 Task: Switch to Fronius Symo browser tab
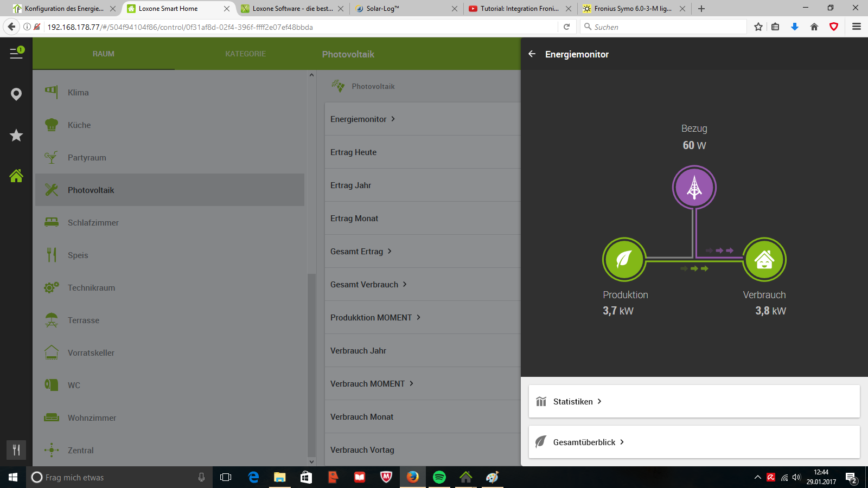pyautogui.click(x=633, y=9)
